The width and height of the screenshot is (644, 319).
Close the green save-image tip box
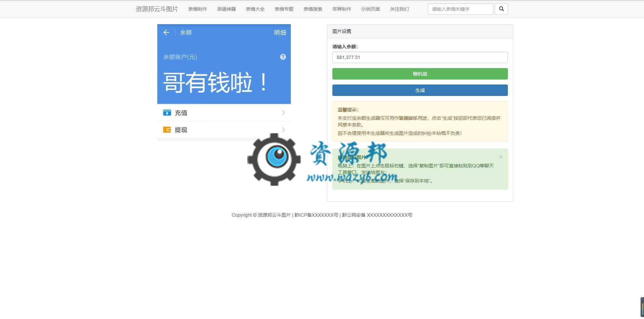500,157
